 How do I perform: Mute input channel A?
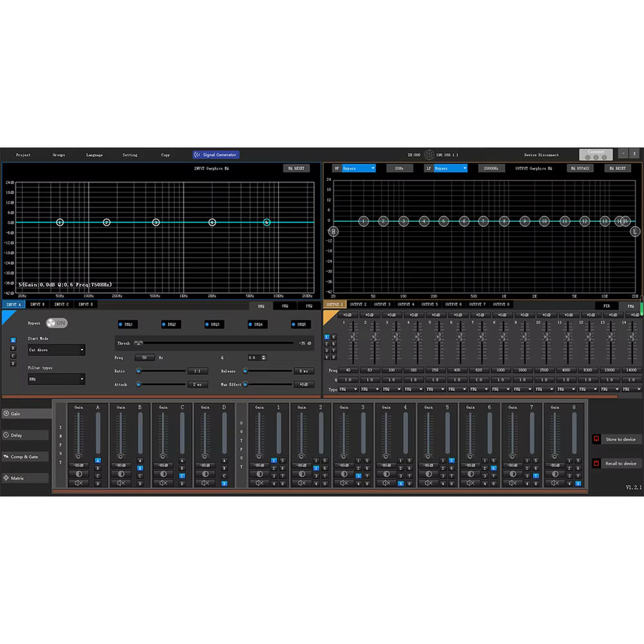pos(79,484)
